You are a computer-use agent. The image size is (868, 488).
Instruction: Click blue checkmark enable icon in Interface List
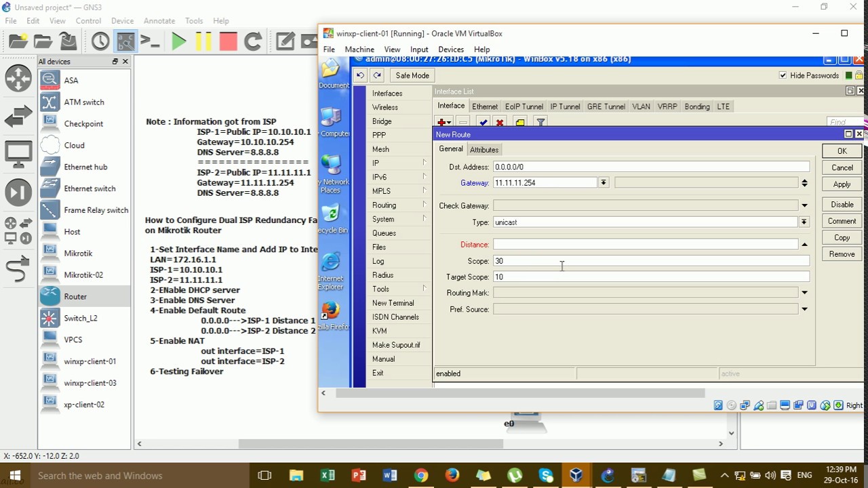[x=483, y=123]
